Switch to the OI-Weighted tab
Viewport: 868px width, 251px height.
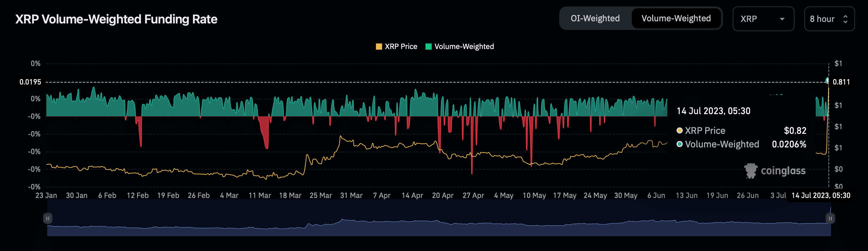tap(595, 19)
